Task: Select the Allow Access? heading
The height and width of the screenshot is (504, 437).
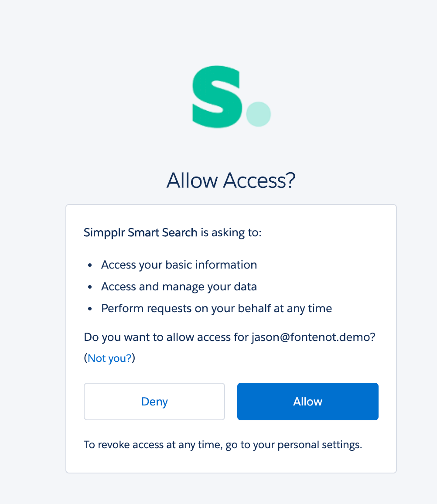Action: coord(231,180)
